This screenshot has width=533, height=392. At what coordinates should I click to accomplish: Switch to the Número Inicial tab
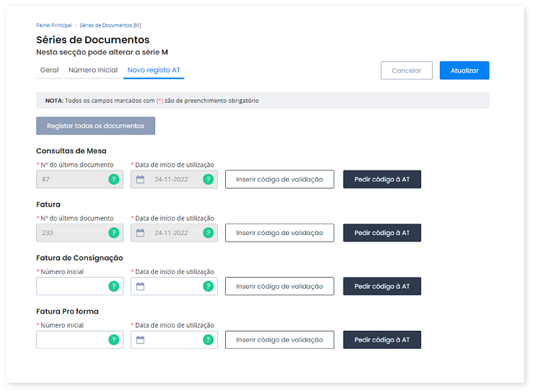click(93, 70)
